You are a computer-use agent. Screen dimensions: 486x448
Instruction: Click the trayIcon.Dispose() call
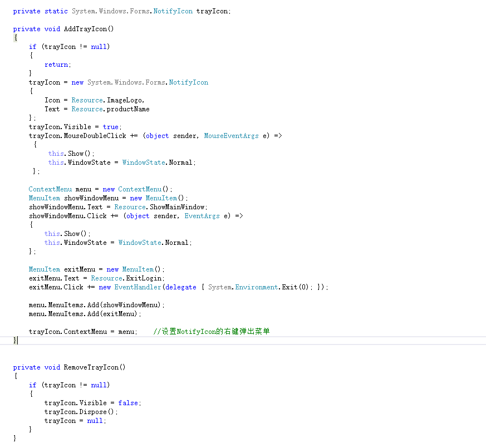[x=81, y=412]
